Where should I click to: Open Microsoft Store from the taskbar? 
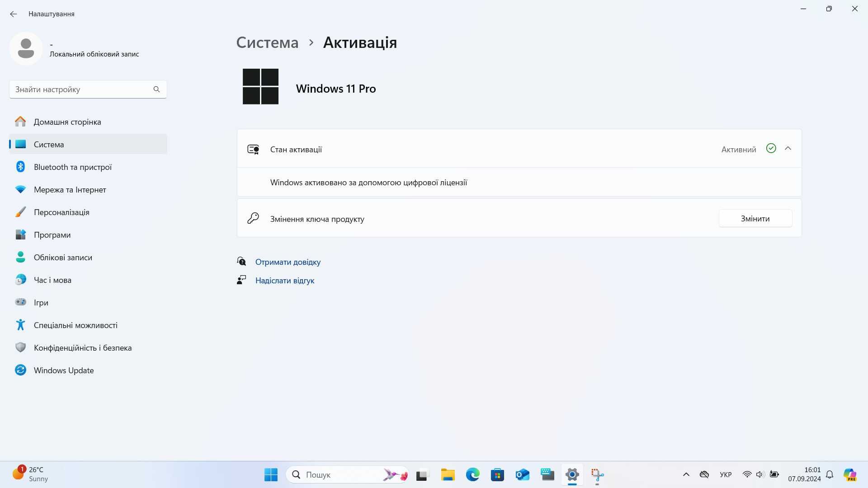[497, 474]
